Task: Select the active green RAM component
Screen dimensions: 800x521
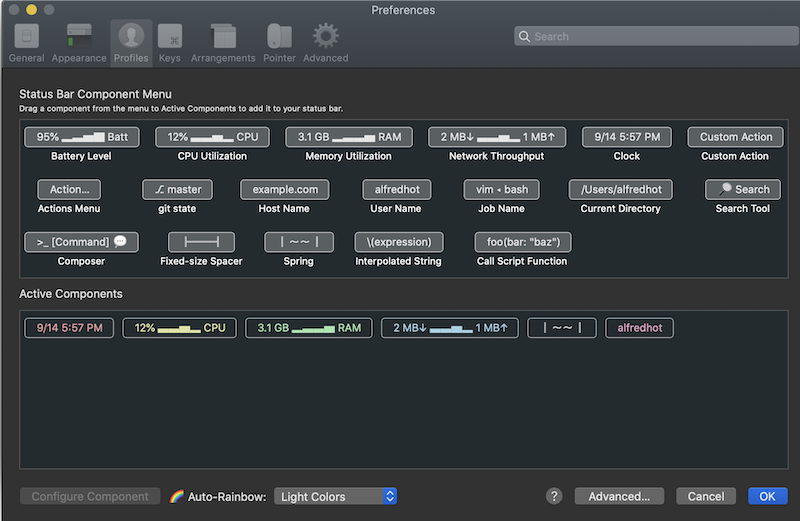Action: point(309,328)
